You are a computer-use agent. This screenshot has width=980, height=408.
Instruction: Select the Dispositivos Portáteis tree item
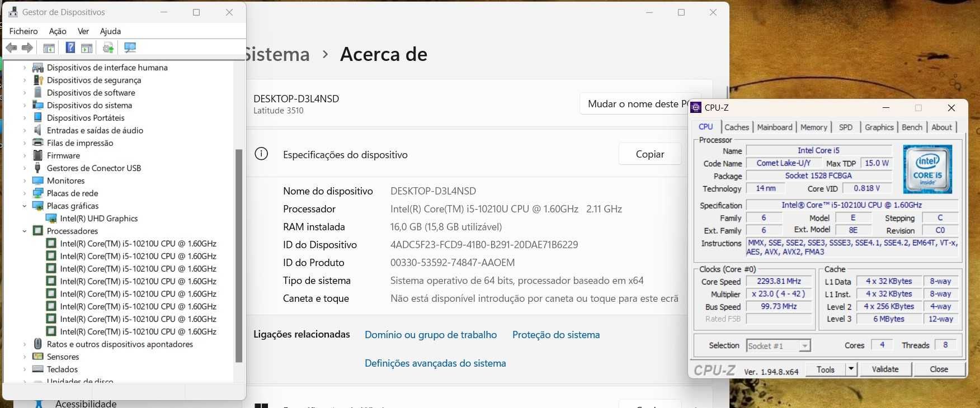86,118
